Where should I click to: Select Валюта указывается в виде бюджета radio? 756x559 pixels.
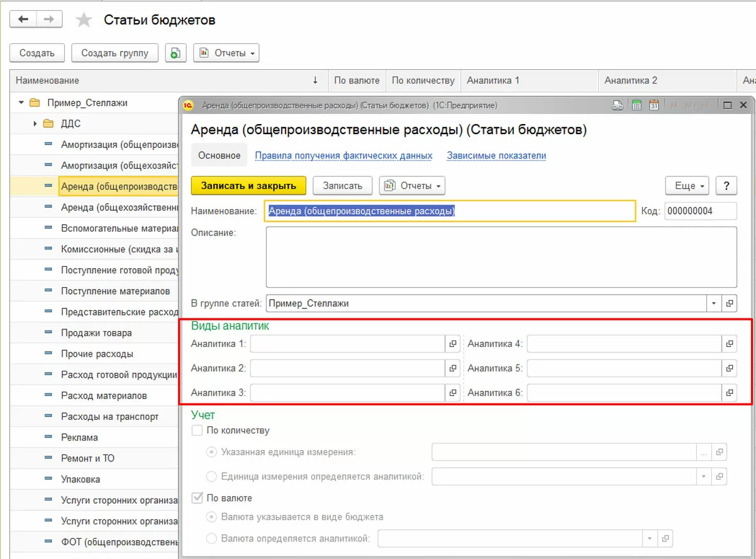[211, 517]
